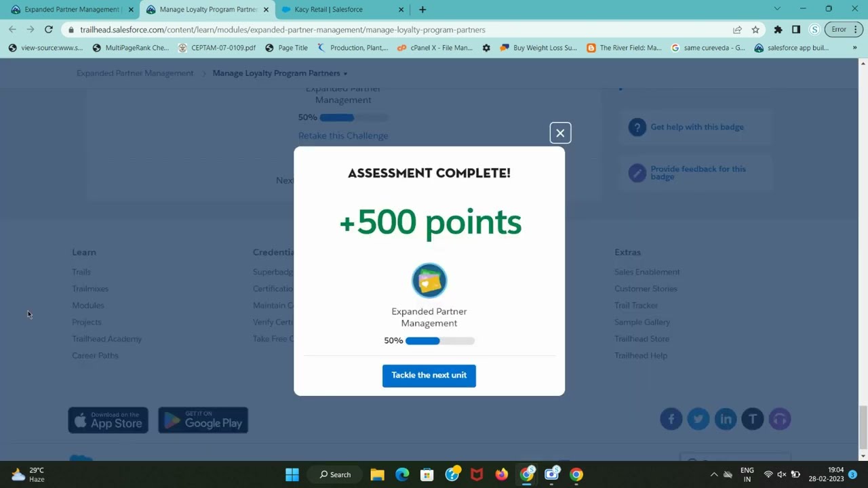This screenshot has height=488, width=868.
Task: Open the volume control in system tray
Action: [x=782, y=474]
